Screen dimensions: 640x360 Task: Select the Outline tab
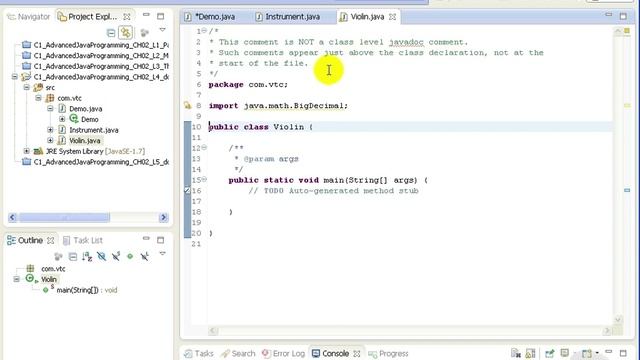pyautogui.click(x=30, y=240)
